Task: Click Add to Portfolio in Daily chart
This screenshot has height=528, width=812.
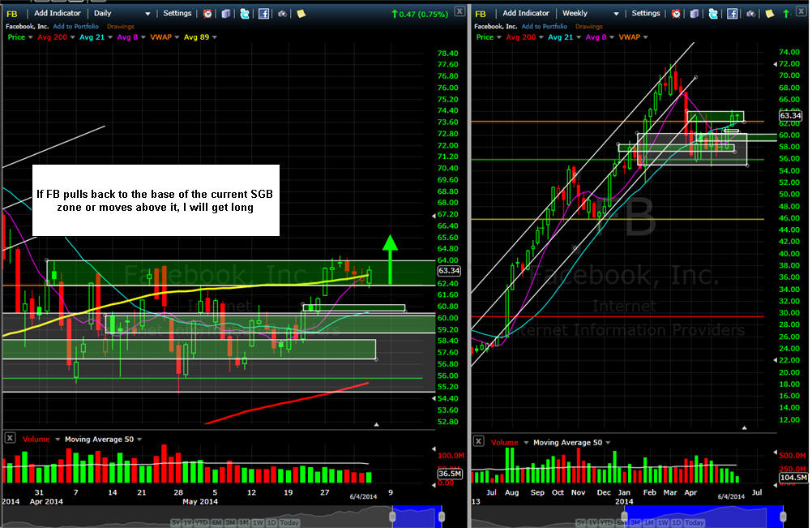Action: coord(75,27)
